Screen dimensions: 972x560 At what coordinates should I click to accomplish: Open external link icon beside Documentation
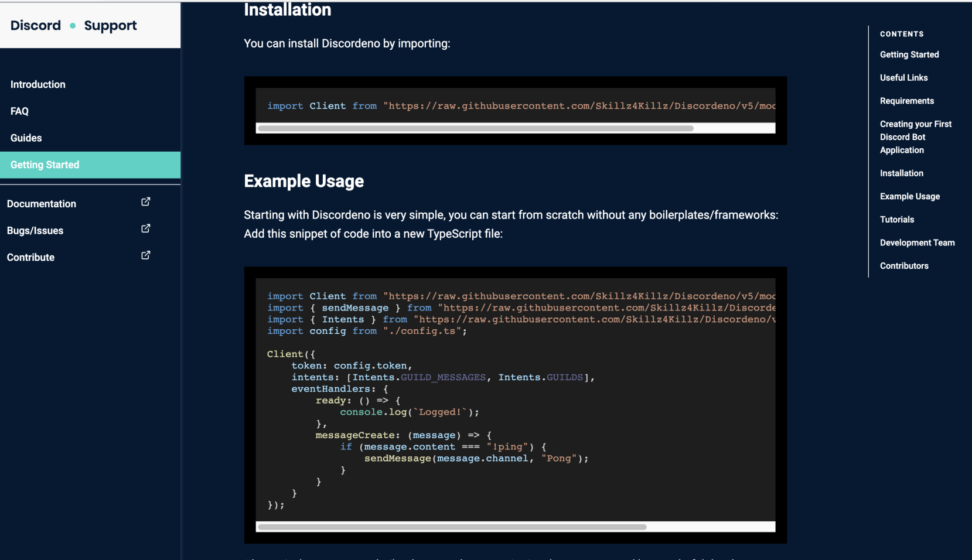click(146, 202)
